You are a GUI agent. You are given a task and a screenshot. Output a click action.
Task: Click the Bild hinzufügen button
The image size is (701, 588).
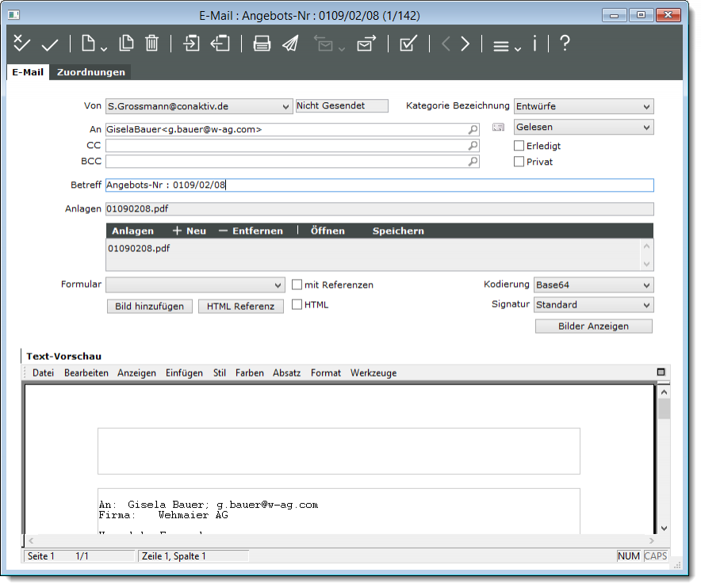(149, 307)
